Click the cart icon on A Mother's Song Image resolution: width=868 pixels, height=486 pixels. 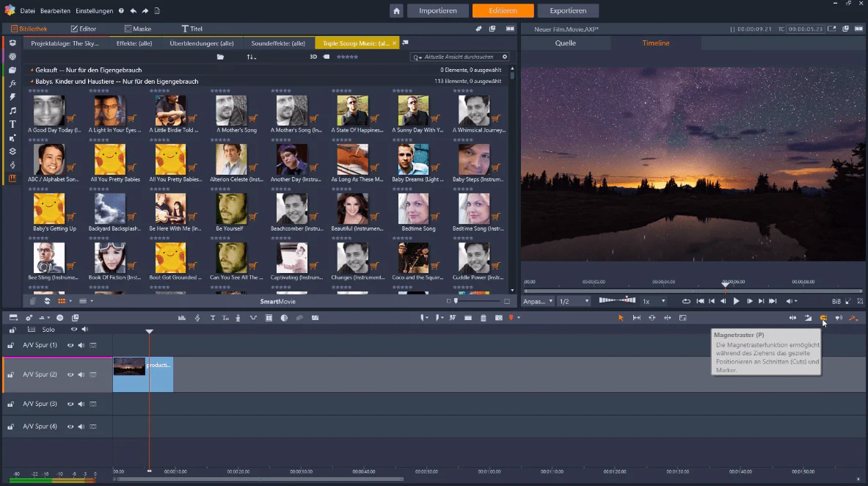[253, 118]
